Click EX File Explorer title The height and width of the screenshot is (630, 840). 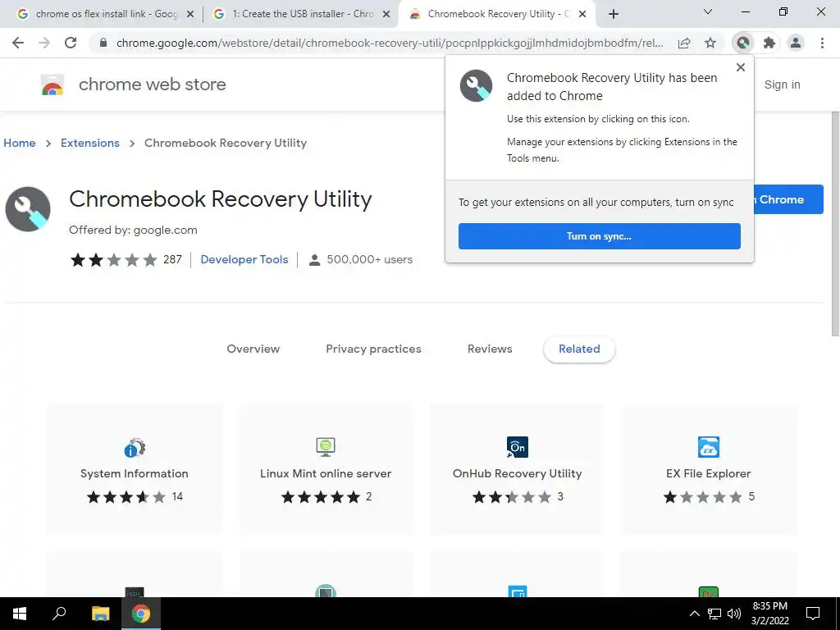[x=709, y=473]
